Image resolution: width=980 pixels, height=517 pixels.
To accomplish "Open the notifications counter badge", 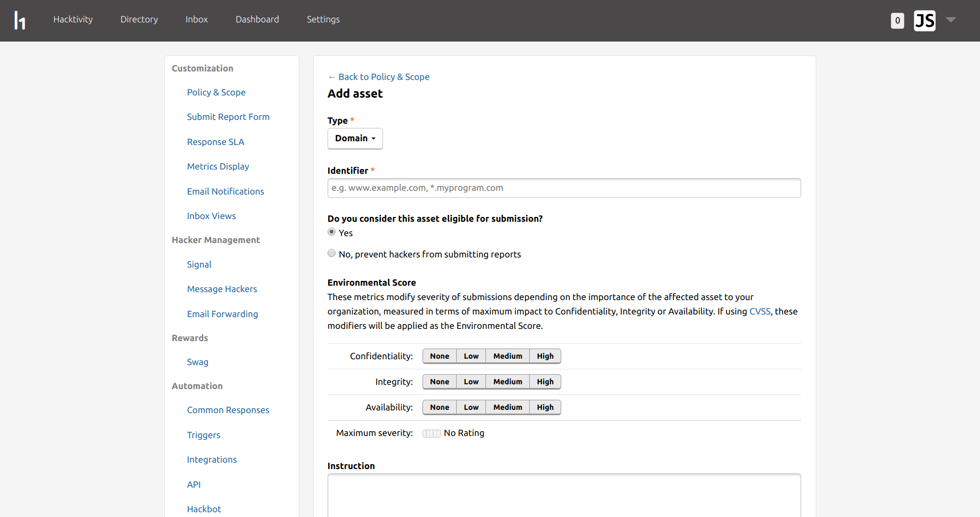I will click(x=897, y=21).
